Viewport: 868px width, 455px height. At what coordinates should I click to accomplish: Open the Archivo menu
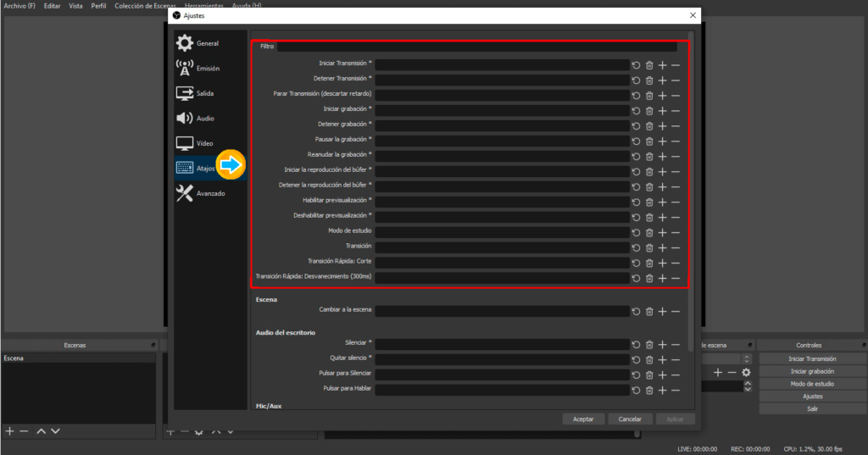(x=19, y=6)
